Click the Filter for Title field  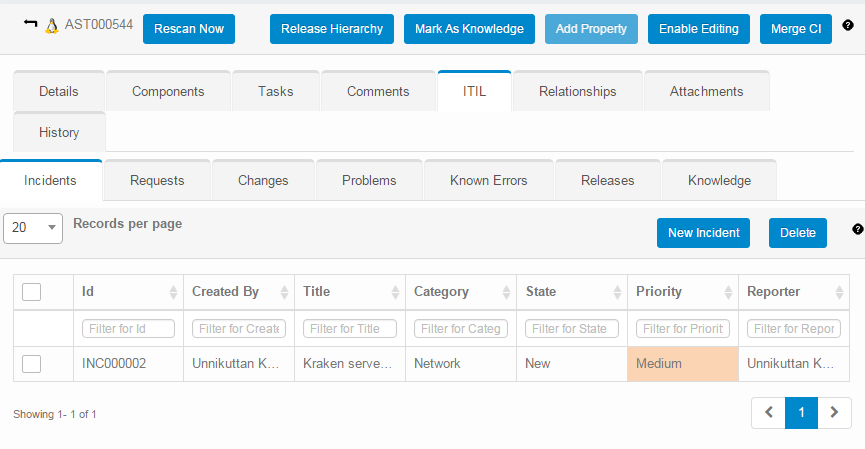pos(349,328)
